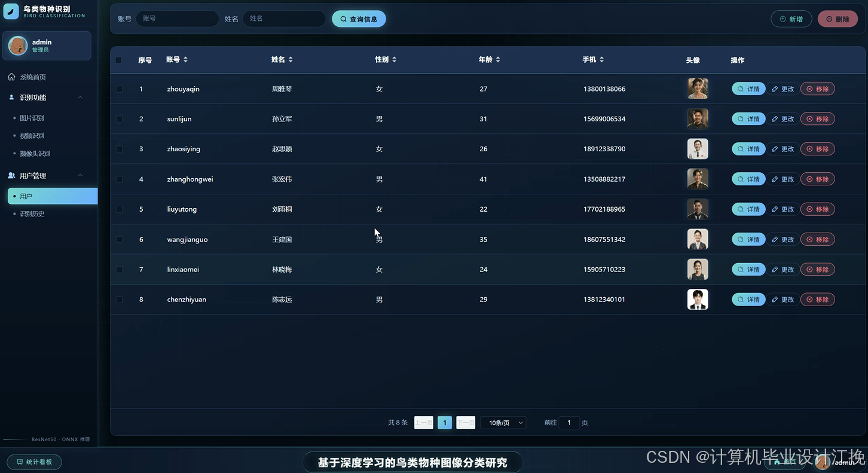The width and height of the screenshot is (868, 473).
Task: Click phone number 13800138066
Action: 604,89
